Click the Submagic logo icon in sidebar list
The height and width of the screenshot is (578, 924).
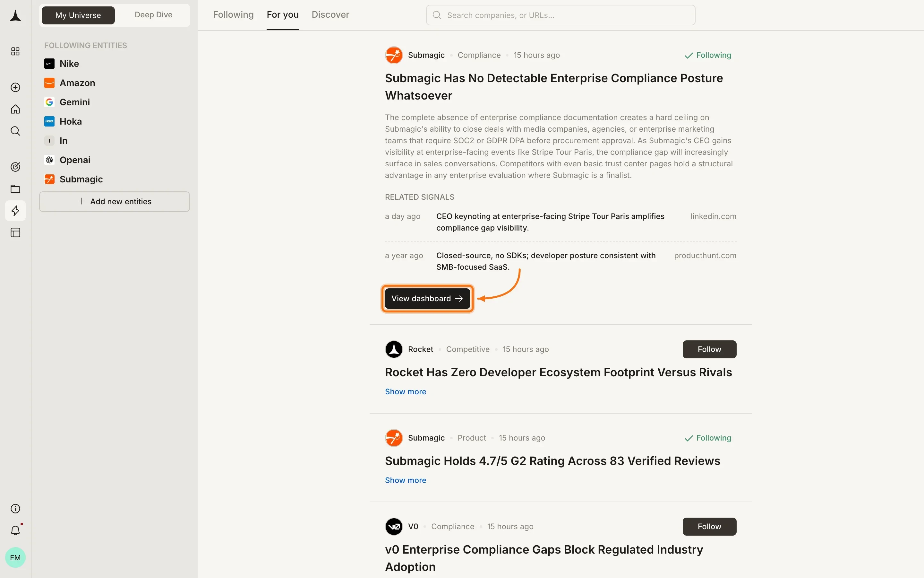point(49,179)
